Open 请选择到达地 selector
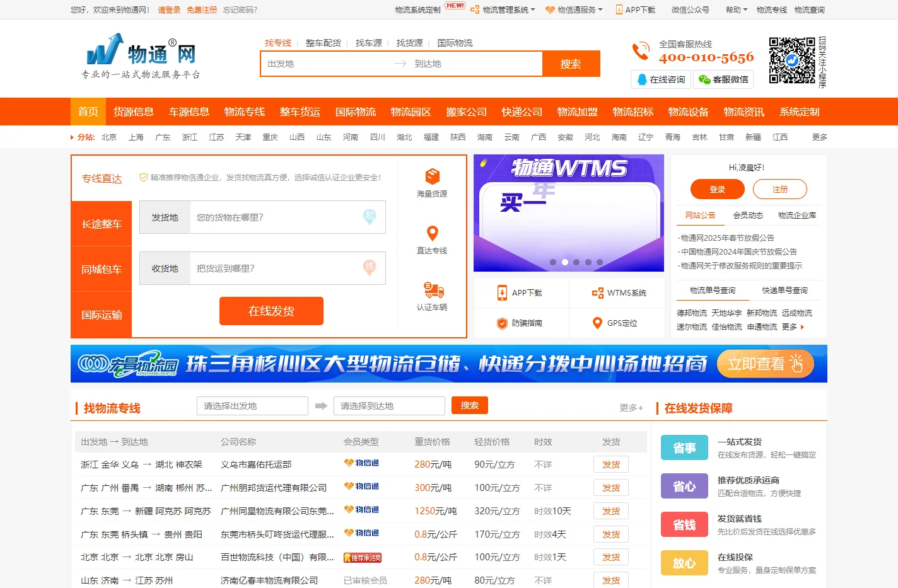 [389, 406]
